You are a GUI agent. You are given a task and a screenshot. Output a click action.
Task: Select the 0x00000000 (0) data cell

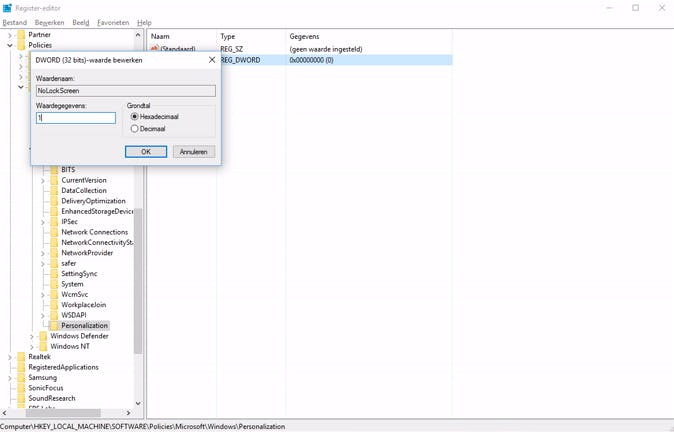click(x=312, y=60)
